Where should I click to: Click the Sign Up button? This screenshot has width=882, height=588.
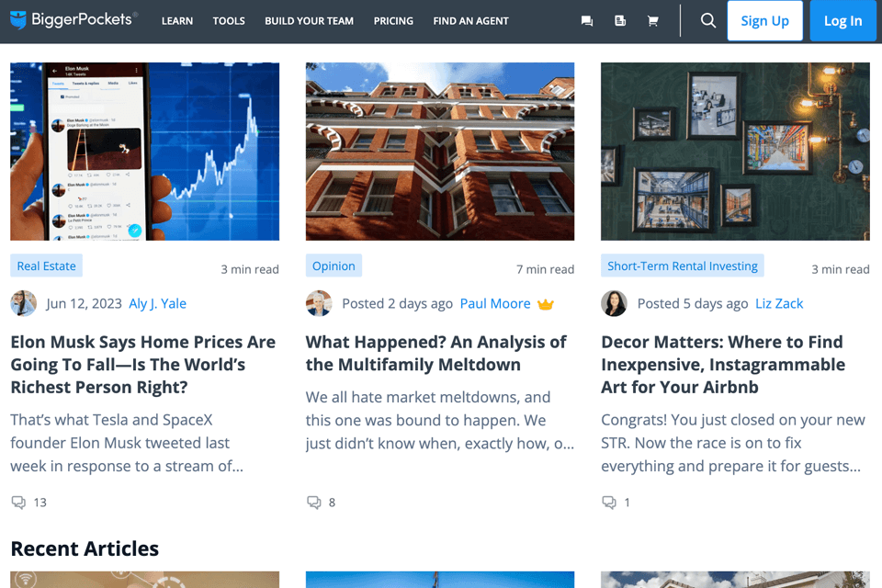pos(765,21)
